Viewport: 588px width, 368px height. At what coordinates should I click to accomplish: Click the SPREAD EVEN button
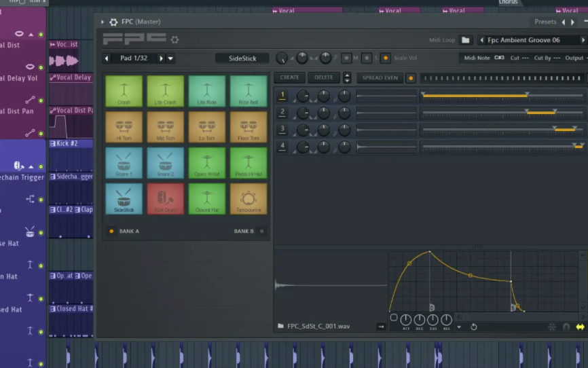[x=380, y=77]
